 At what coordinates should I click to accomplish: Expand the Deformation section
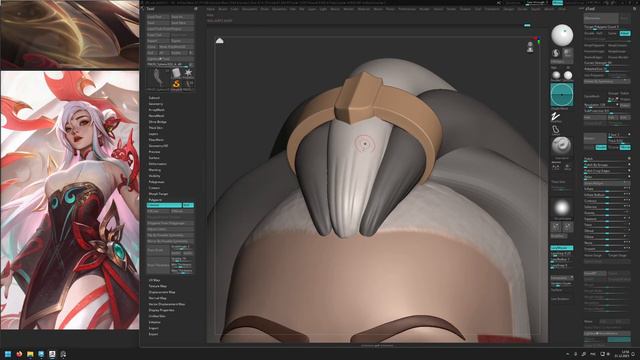pos(157,164)
